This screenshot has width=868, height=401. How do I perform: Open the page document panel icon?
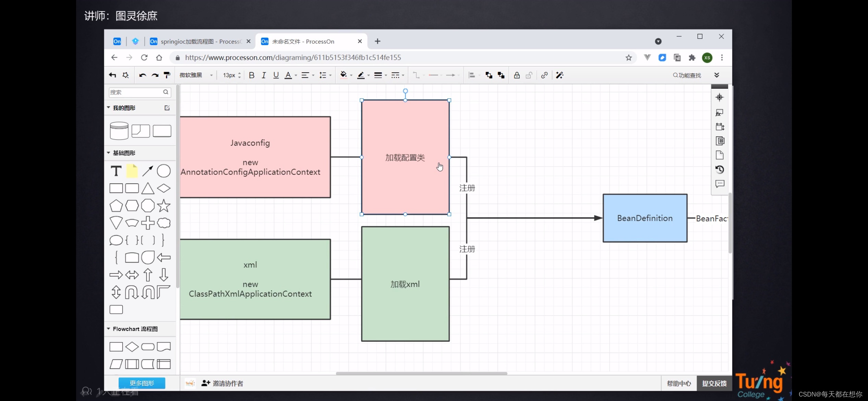tap(720, 155)
